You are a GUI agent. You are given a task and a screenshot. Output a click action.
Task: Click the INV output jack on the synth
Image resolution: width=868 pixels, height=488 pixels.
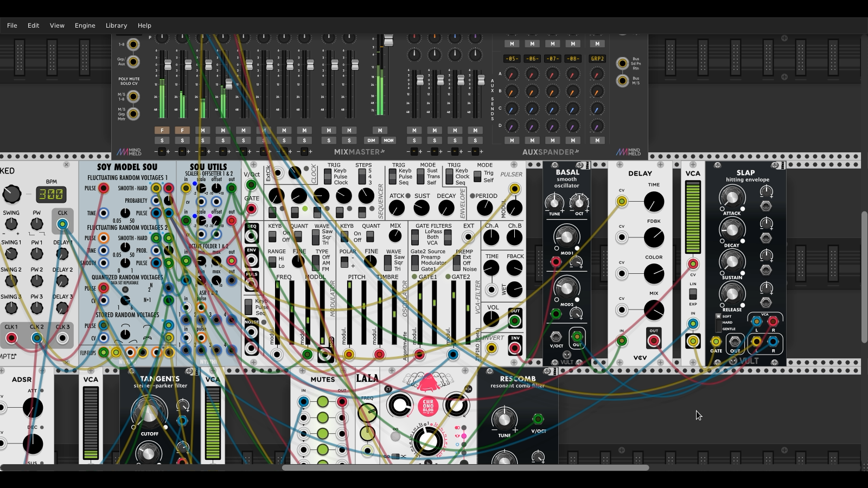[x=515, y=348]
